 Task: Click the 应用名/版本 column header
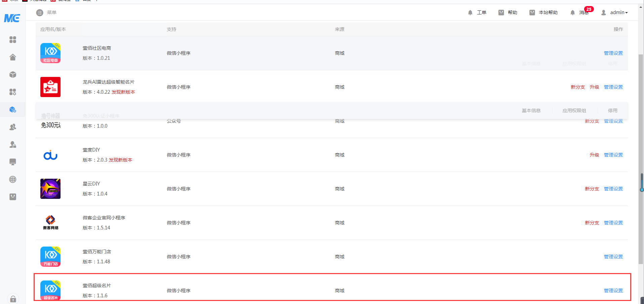tap(53, 29)
